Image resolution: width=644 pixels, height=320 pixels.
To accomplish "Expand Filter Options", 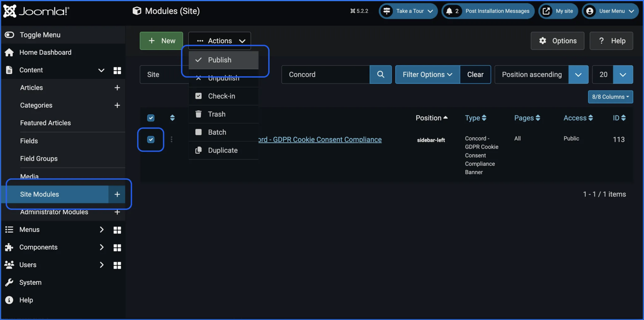I will tap(428, 74).
